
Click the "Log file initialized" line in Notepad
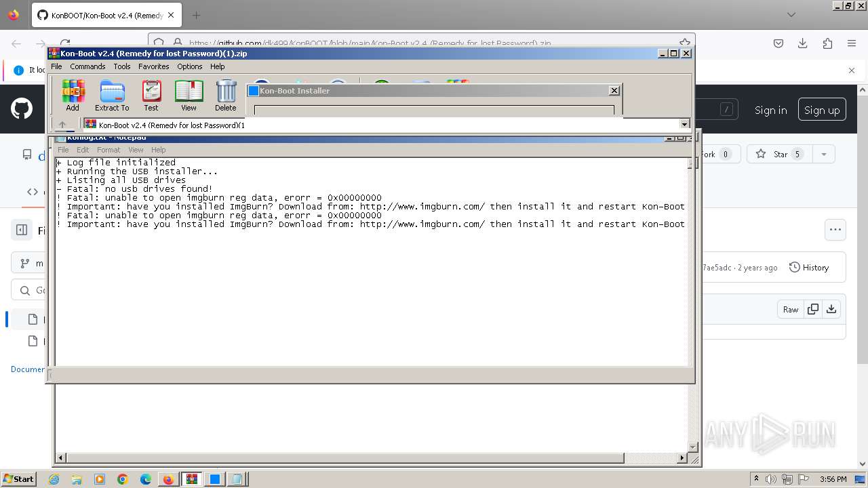(116, 163)
